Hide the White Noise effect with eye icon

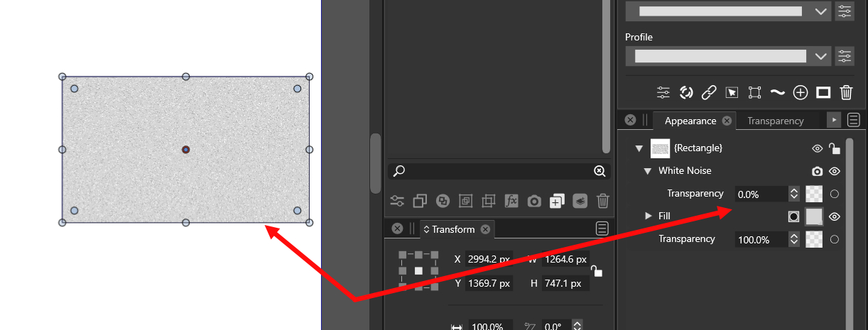(x=835, y=171)
